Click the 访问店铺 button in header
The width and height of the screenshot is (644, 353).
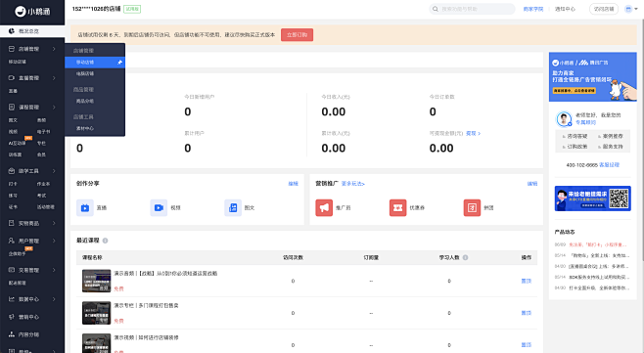(604, 9)
